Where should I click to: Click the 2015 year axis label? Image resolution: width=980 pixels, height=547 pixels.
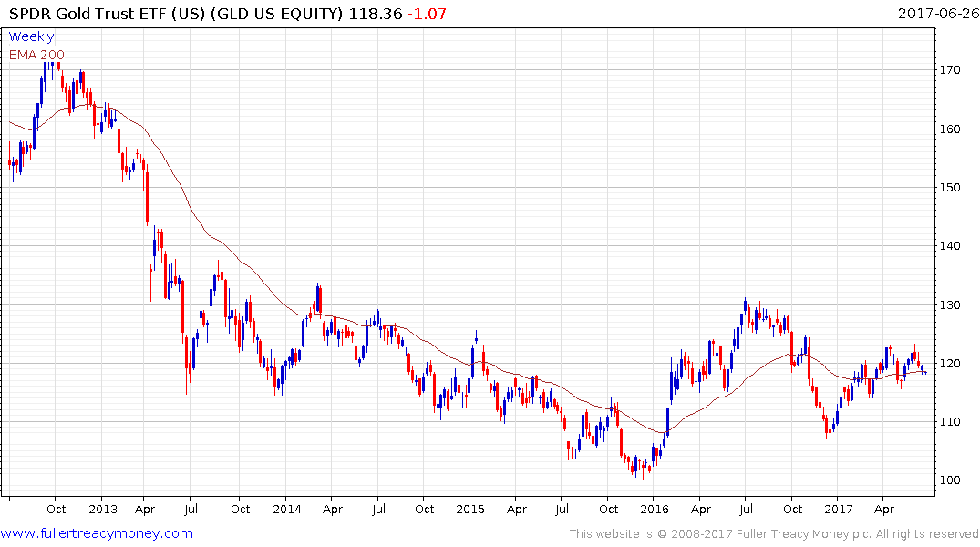click(470, 509)
